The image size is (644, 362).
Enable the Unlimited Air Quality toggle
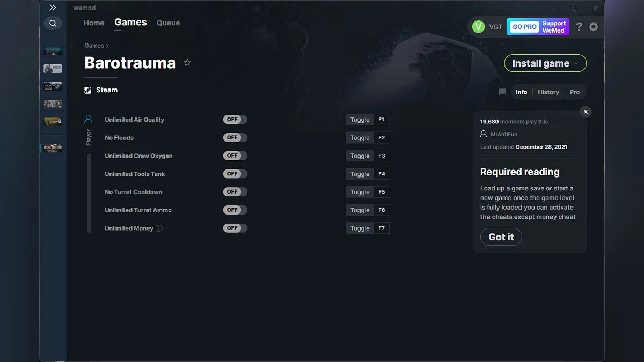(x=235, y=120)
